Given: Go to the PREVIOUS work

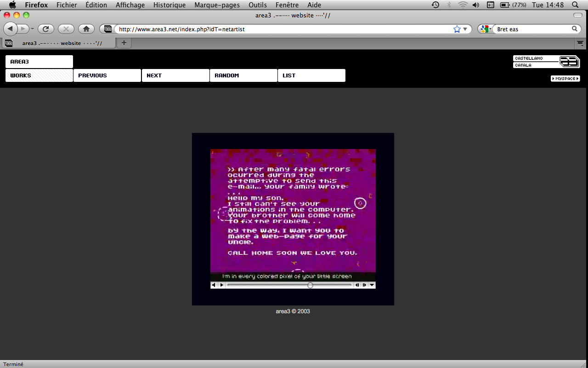Looking at the screenshot, I should [x=107, y=75].
